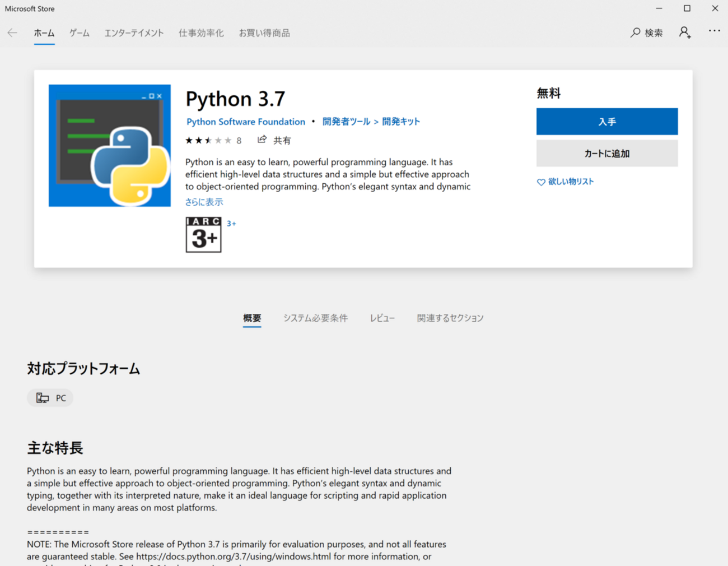The width and height of the screenshot is (728, 566).
Task: Click the IARC 3+ rating badge
Action: pos(203,235)
